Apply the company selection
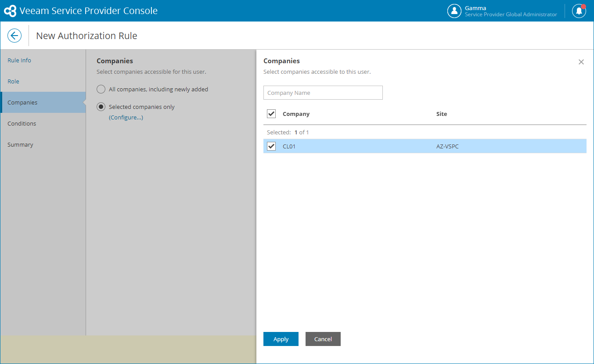This screenshot has width=594, height=364. point(281,339)
